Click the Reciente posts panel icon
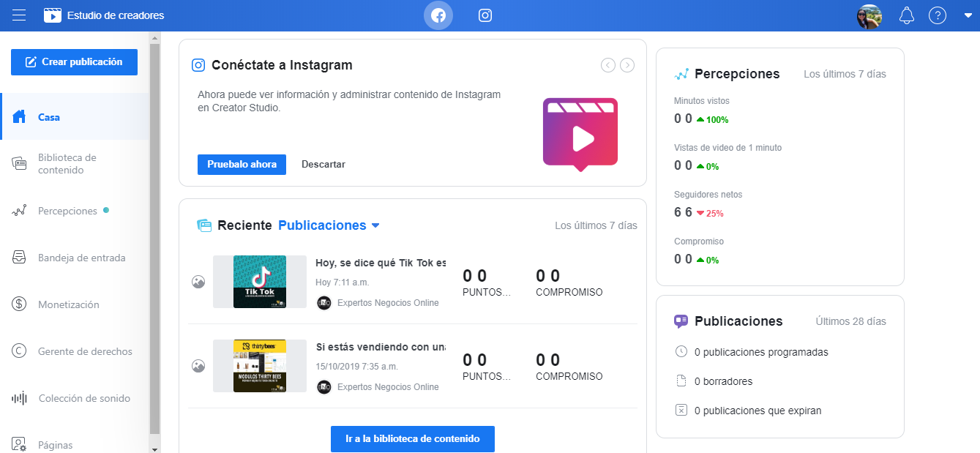This screenshot has width=980, height=453. click(204, 225)
